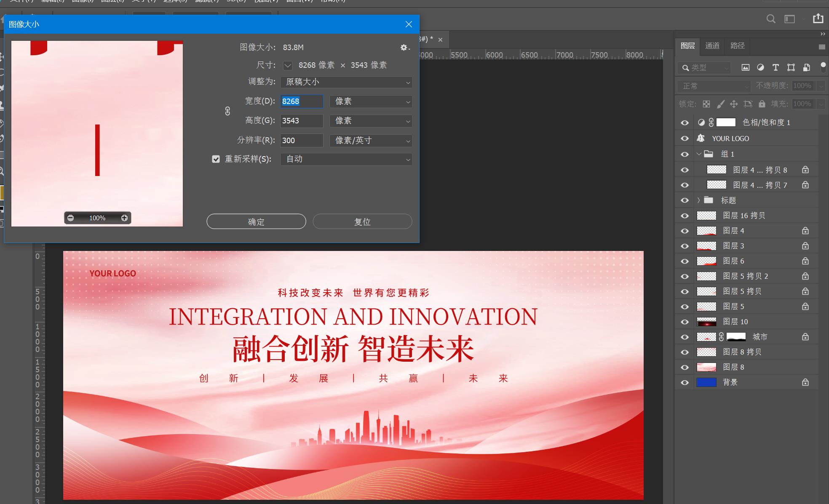This screenshot has width=829, height=504.
Task: Uncheck the 重新采样 checkbox
Action: (x=216, y=159)
